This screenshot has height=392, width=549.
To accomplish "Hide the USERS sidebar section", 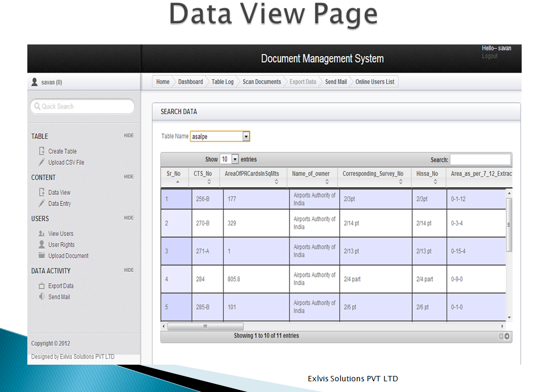I will click(x=129, y=218).
